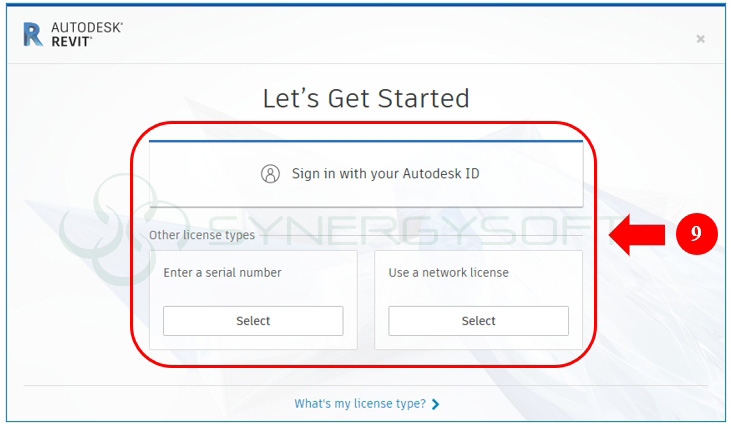Click the Revit R logo icon
The width and height of the screenshot is (731, 429).
[x=32, y=35]
